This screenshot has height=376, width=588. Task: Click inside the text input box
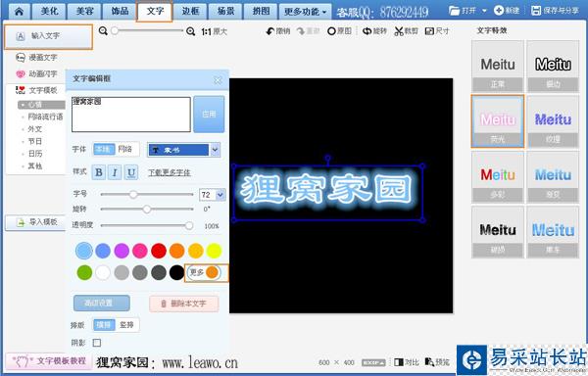point(131,115)
